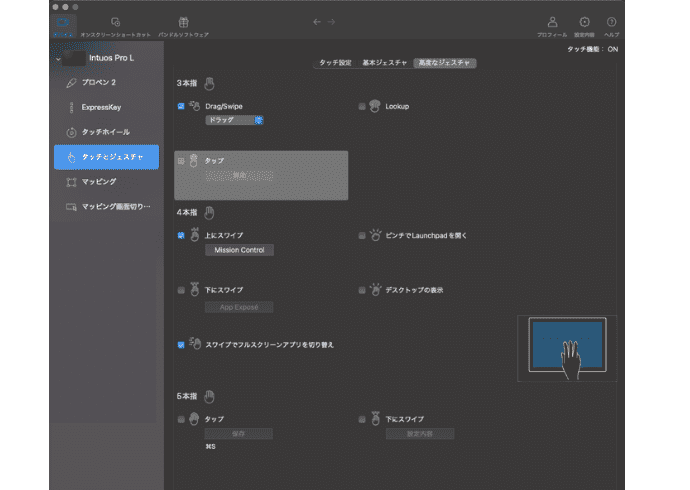The height and width of the screenshot is (490, 690).
Task: Click the ヘルプ (Help) icon
Action: coord(612,22)
